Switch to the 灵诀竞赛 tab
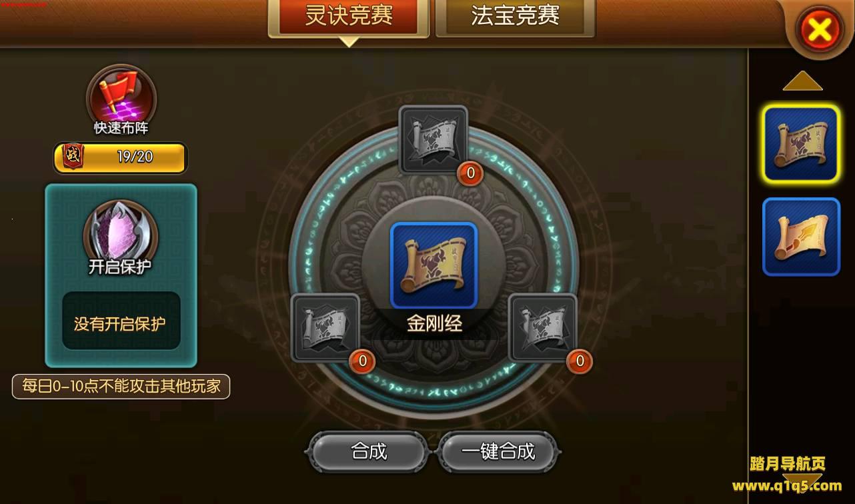 [348, 17]
